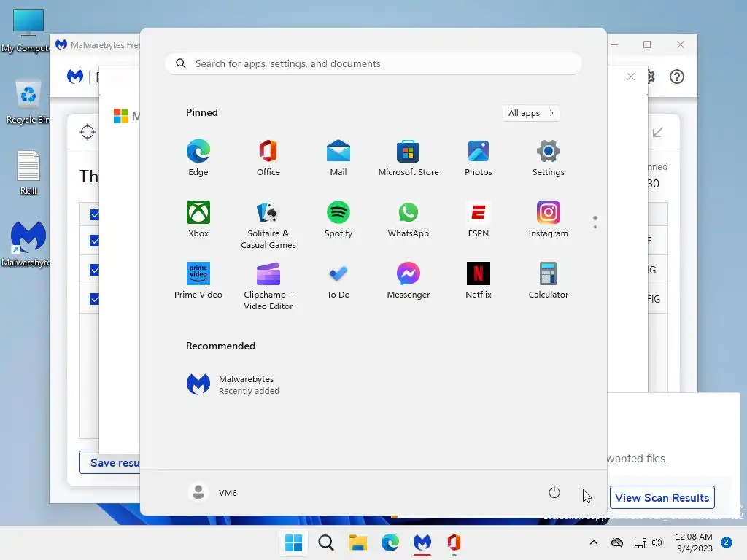This screenshot has width=747, height=560.
Task: Launch Netflix from pinned apps
Action: [479, 281]
